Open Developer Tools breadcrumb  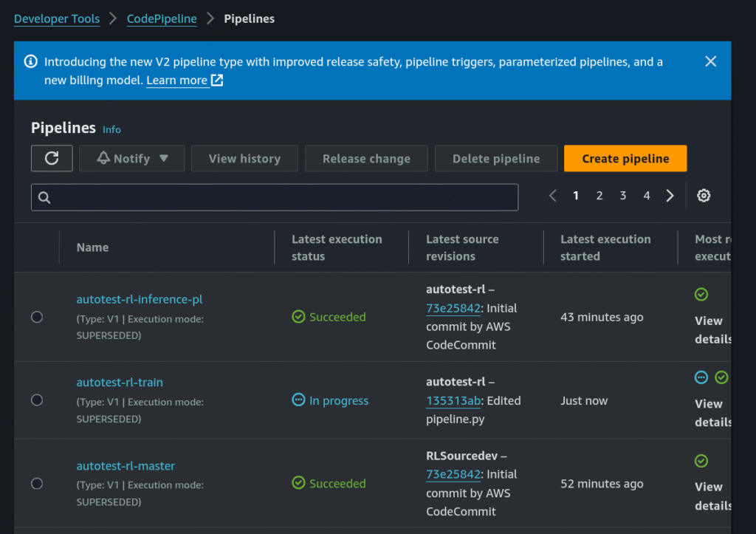57,19
